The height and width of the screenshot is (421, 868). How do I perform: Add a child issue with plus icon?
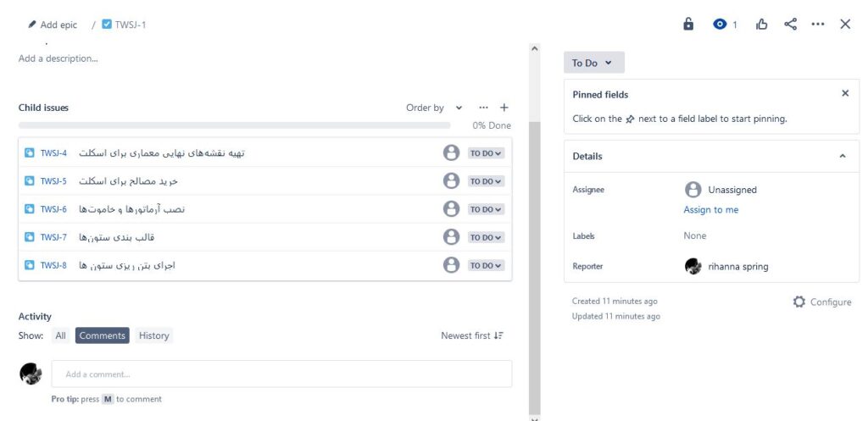click(504, 108)
